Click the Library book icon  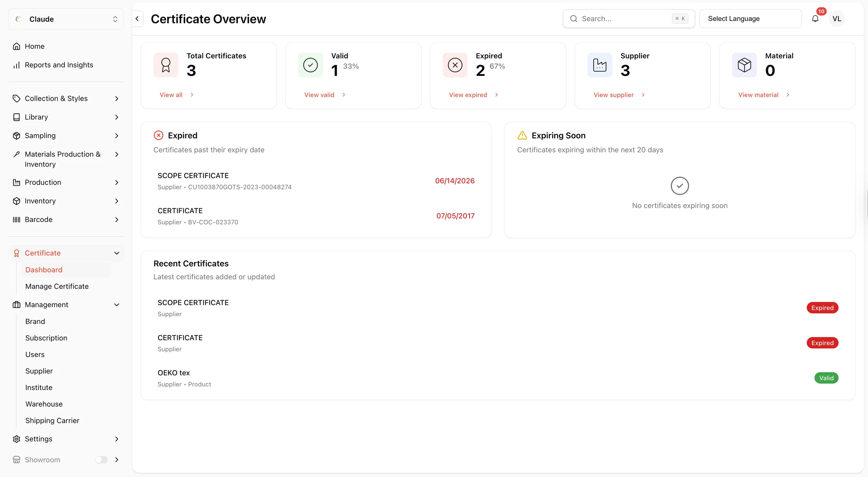click(x=16, y=117)
